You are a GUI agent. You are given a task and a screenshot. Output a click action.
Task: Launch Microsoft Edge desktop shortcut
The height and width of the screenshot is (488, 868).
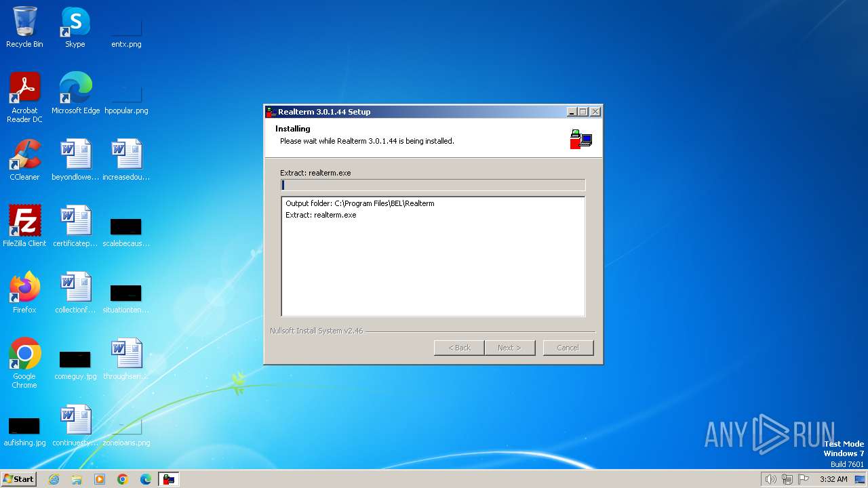tap(75, 94)
